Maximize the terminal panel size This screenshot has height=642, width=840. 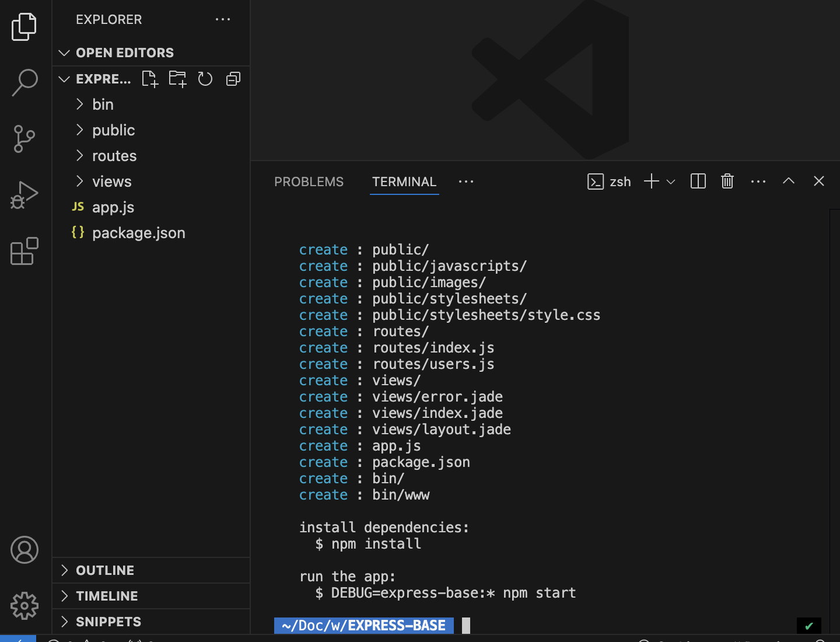[x=789, y=181]
